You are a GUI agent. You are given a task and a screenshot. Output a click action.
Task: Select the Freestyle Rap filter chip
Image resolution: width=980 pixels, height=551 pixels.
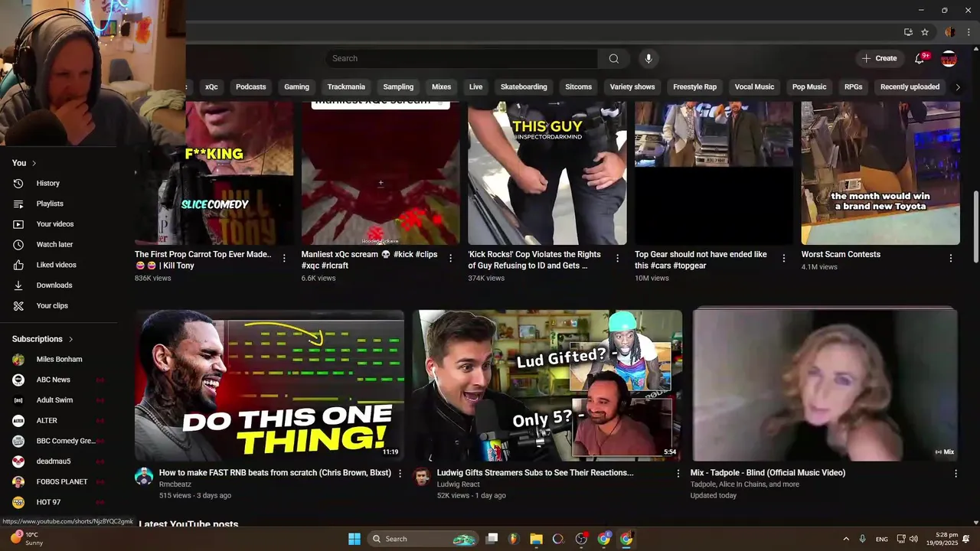pos(694,86)
